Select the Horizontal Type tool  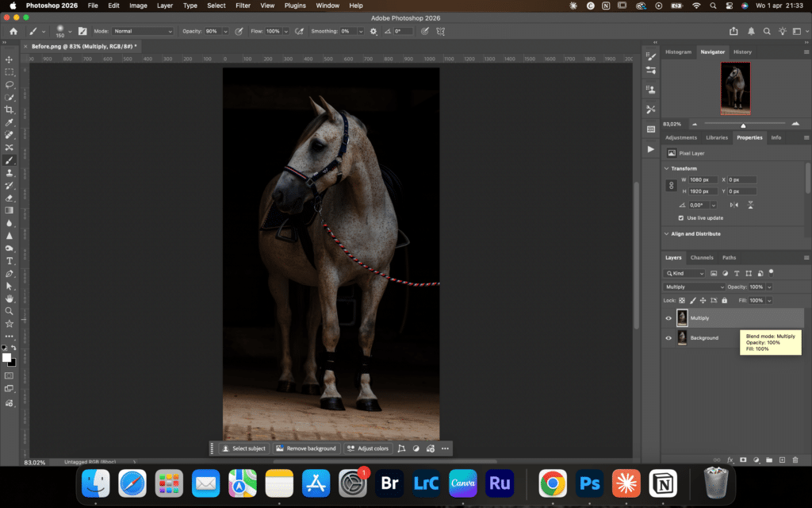click(10, 260)
